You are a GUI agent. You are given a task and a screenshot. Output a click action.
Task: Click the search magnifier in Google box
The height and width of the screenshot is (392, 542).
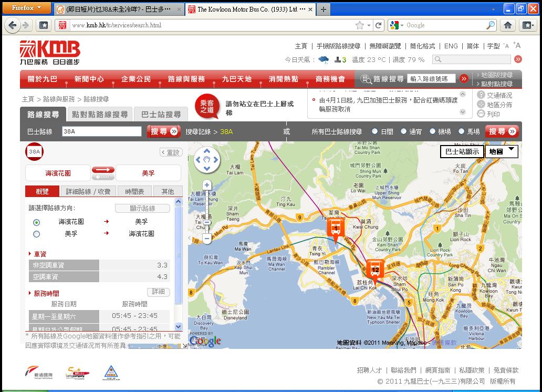[491, 25]
